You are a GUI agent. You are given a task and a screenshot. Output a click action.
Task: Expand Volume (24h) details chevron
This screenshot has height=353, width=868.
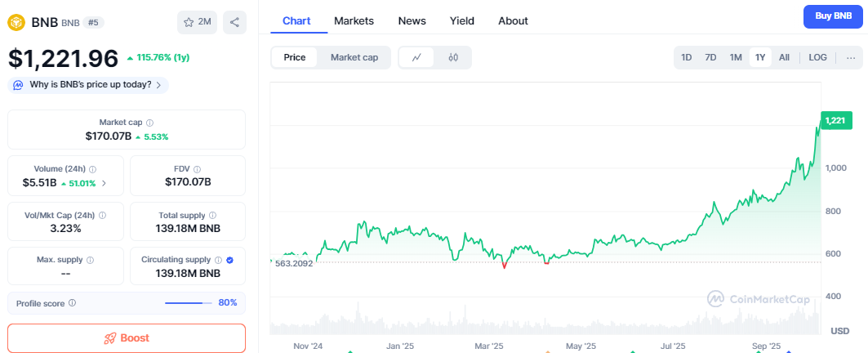tap(104, 182)
